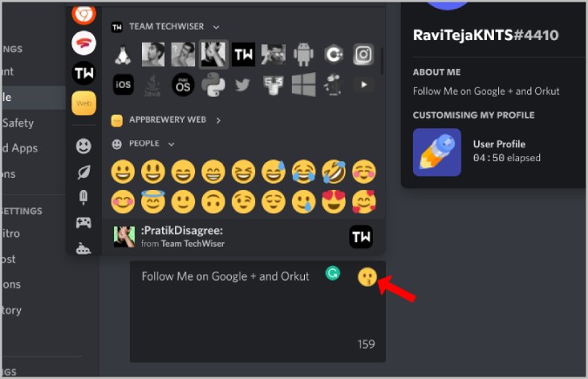Pick the smiling face with hearts emoji
This screenshot has height=379, width=588.
(x=364, y=201)
